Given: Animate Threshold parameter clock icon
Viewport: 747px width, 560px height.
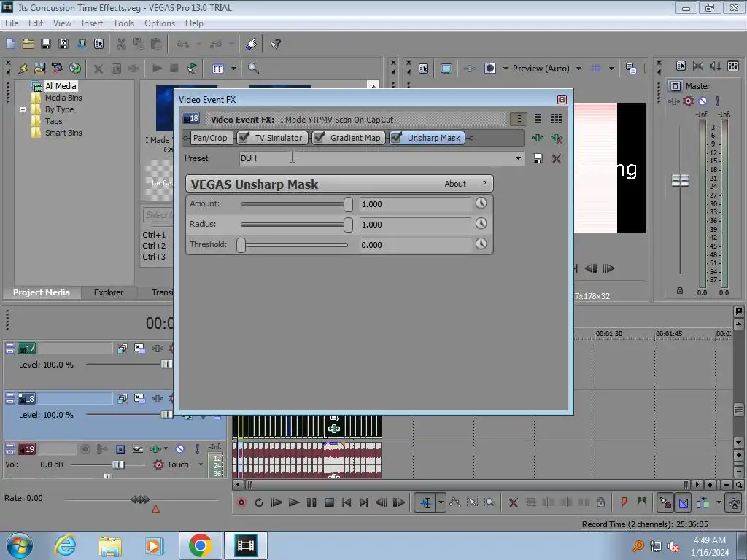Looking at the screenshot, I should click(x=481, y=244).
